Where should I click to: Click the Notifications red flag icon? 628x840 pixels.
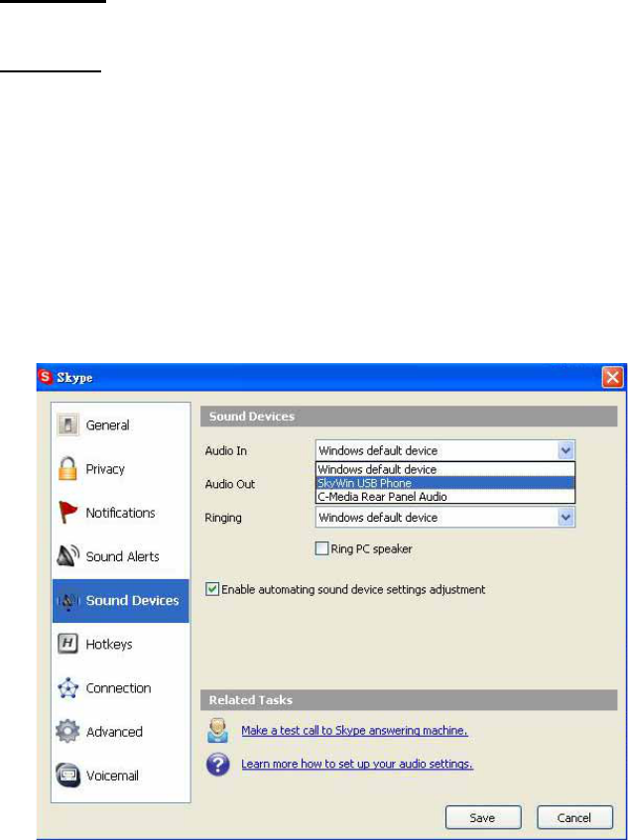point(68,513)
